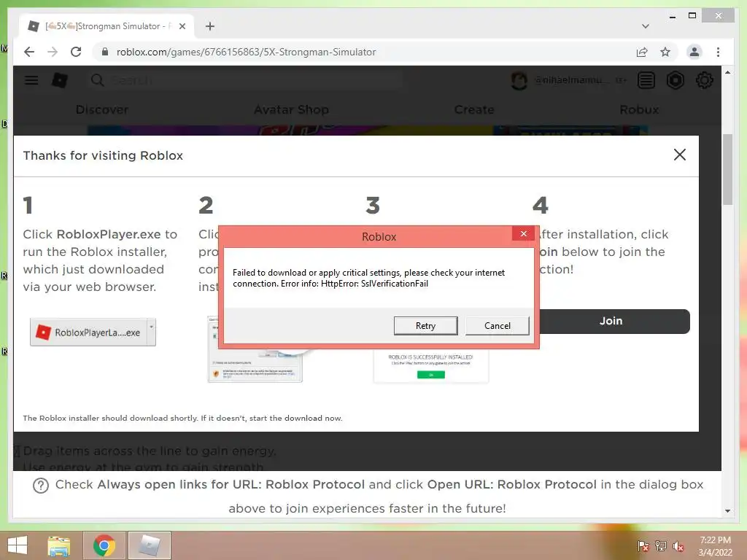Viewport: 747px width, 560px height.
Task: Open the Discover menu item
Action: [x=102, y=109]
